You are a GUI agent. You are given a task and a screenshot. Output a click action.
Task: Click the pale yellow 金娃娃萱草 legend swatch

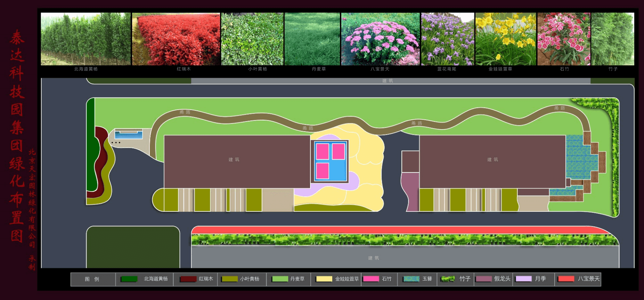click(x=324, y=279)
